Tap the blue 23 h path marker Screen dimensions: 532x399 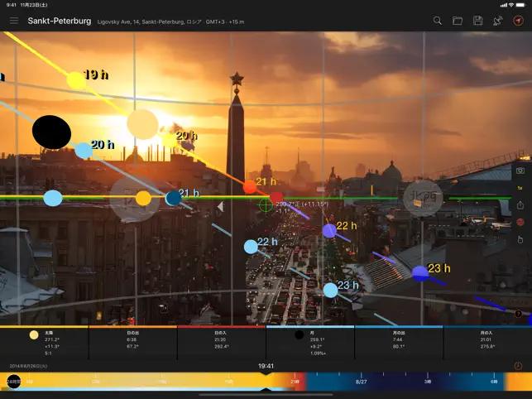[420, 273]
